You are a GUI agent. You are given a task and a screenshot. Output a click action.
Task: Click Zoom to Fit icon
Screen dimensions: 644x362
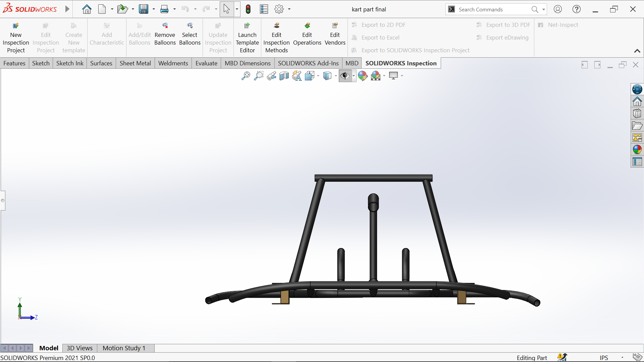[x=246, y=76]
